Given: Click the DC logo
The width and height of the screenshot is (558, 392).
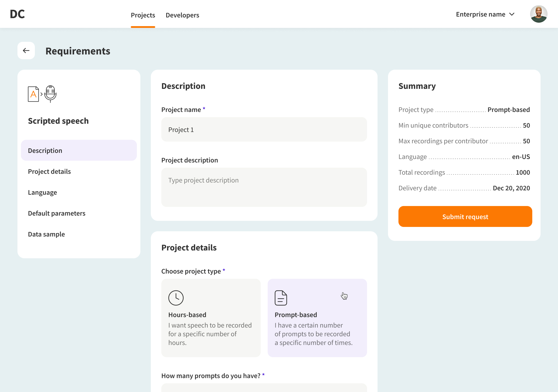Looking at the screenshot, I should coord(17,14).
